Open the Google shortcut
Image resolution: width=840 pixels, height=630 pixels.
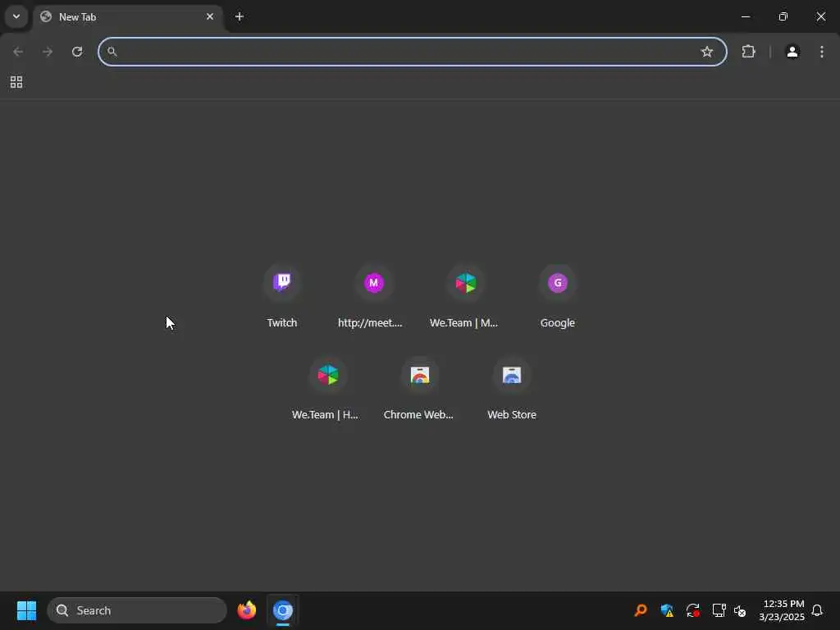[x=557, y=297]
